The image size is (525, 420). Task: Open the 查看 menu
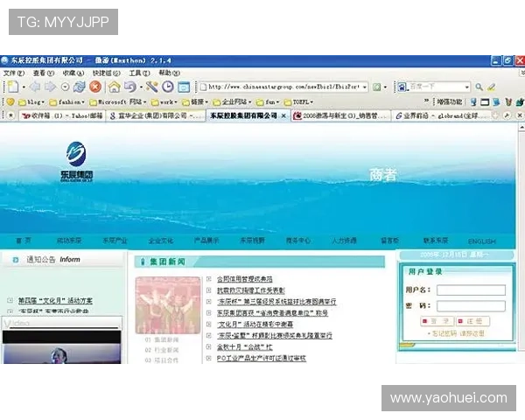pos(44,73)
